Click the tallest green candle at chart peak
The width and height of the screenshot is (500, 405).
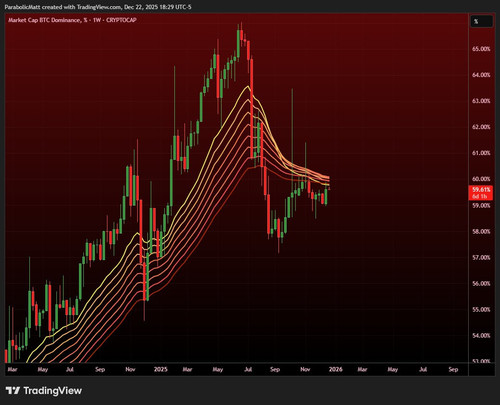(238, 43)
